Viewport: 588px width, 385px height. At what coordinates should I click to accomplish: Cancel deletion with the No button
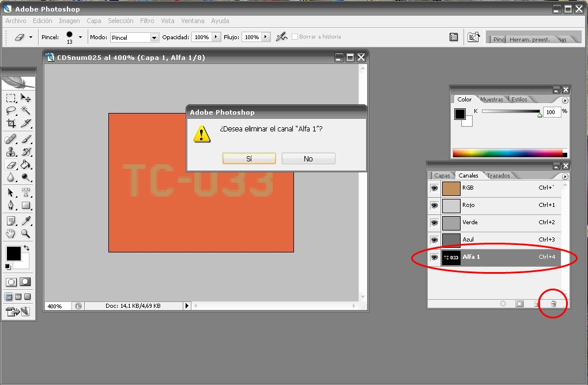click(x=308, y=158)
